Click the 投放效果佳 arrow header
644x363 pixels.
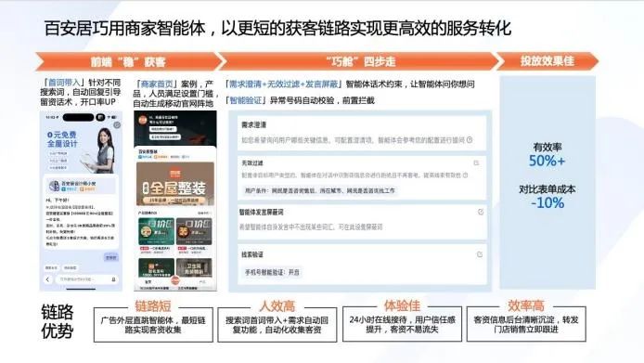(x=547, y=61)
